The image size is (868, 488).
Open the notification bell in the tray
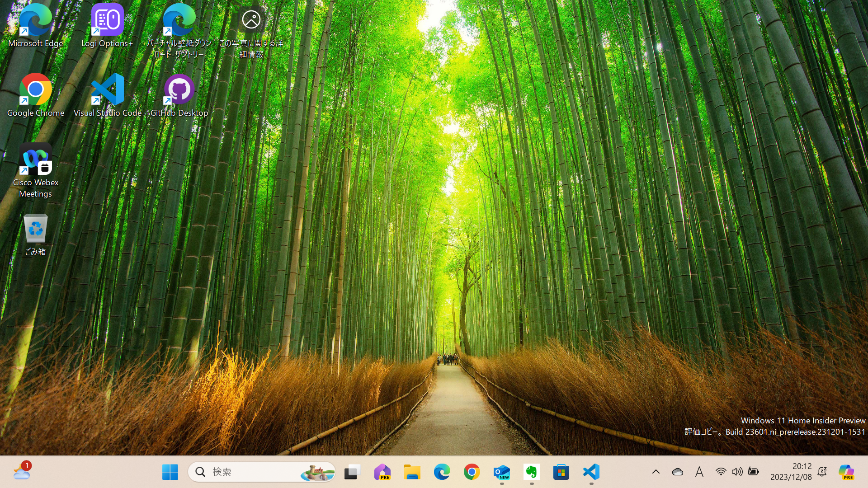(822, 472)
